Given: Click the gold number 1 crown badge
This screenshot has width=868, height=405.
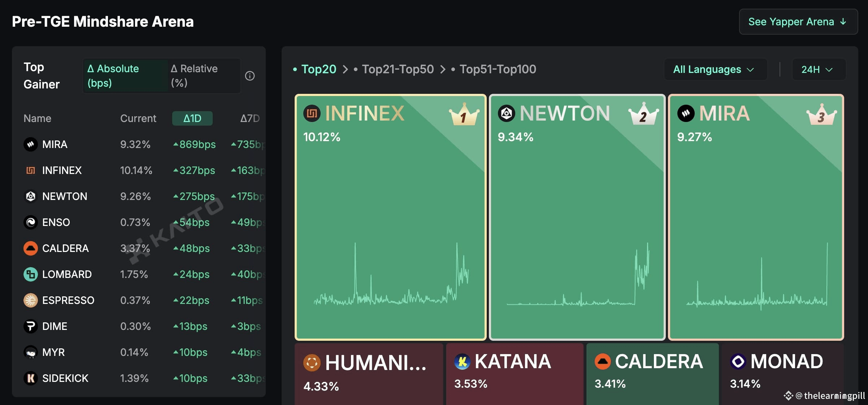Looking at the screenshot, I should click(x=464, y=114).
